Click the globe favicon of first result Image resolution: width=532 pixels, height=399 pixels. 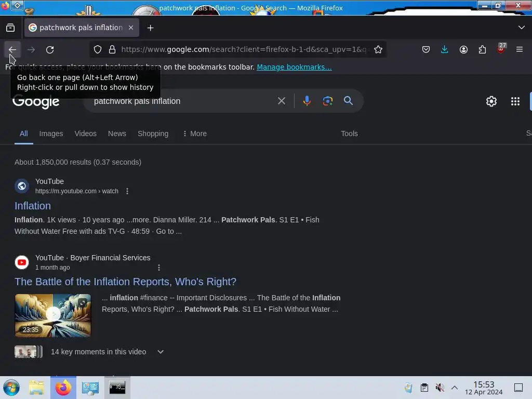coord(22,186)
